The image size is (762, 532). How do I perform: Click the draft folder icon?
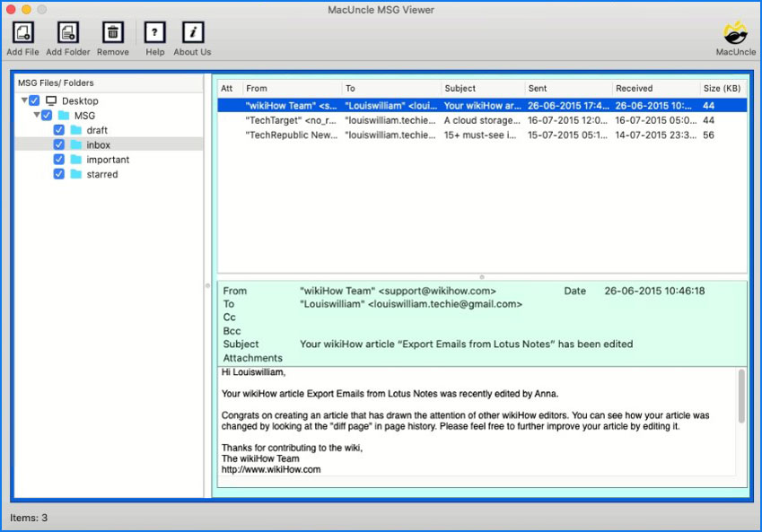click(75, 130)
